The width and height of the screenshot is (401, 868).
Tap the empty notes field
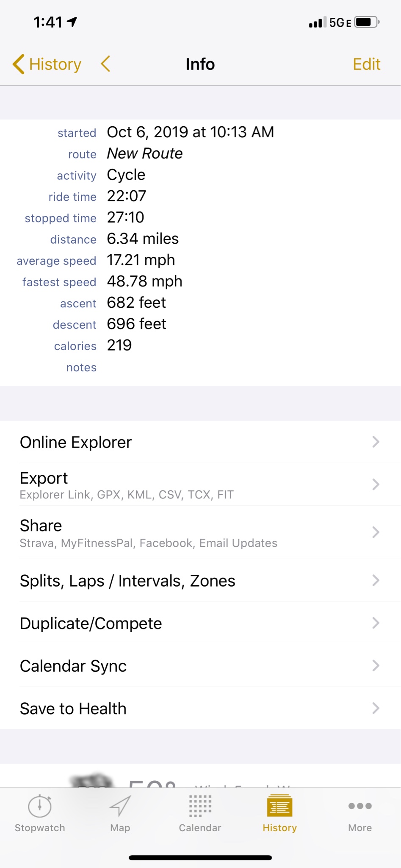point(250,367)
